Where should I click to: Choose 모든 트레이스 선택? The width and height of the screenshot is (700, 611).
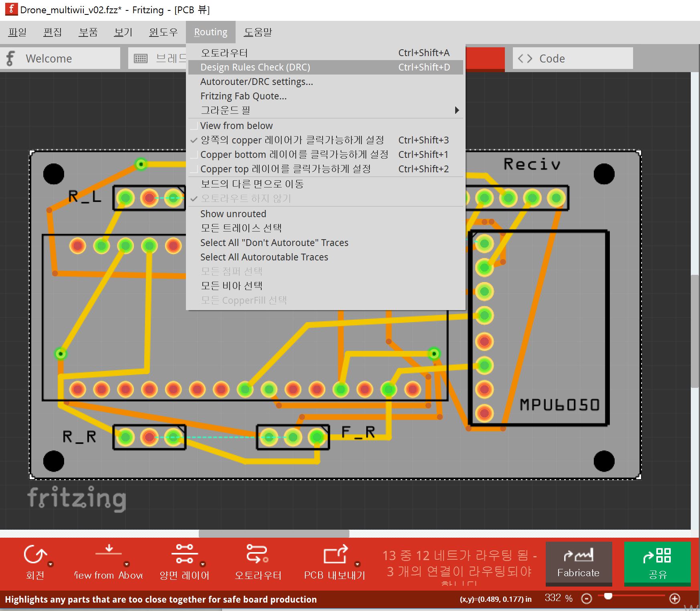point(325,228)
